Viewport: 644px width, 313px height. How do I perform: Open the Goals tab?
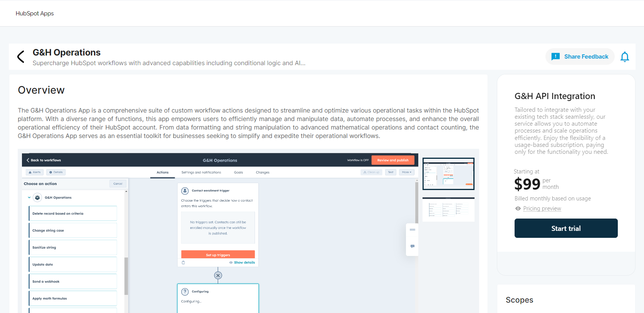coord(238,172)
